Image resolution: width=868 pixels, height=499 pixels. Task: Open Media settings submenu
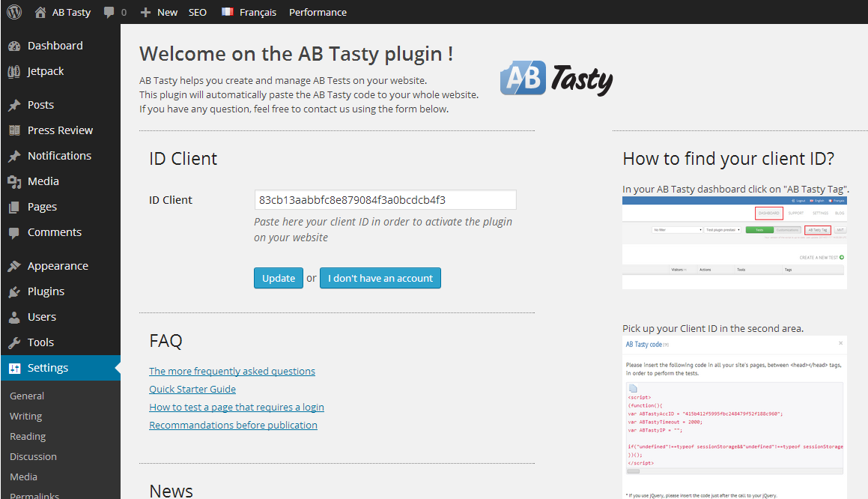[x=23, y=477]
